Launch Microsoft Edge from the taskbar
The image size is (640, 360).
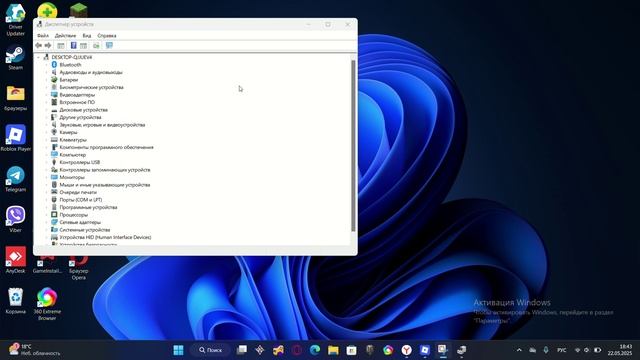coord(315,350)
